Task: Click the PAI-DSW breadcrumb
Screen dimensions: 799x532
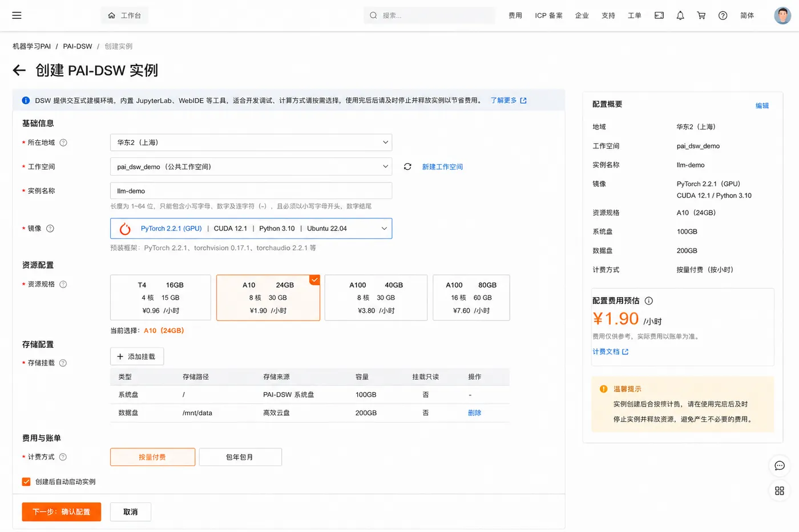Action: pos(78,46)
